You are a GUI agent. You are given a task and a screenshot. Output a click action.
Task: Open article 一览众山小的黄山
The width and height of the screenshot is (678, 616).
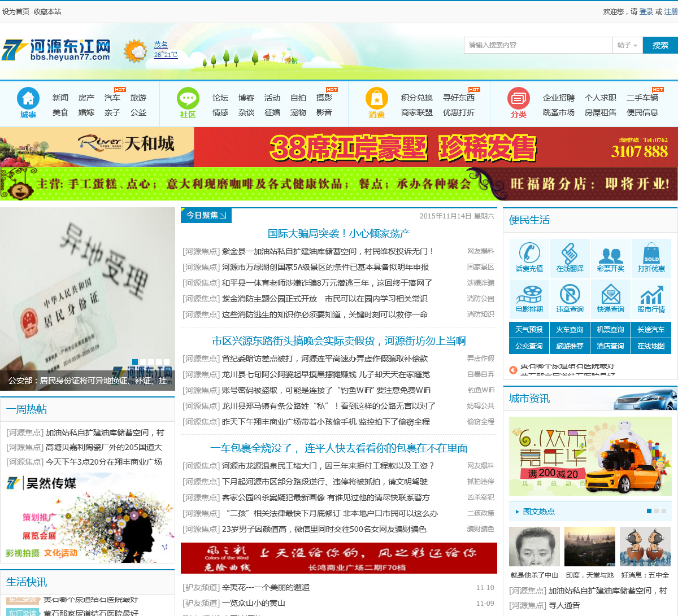(253, 604)
